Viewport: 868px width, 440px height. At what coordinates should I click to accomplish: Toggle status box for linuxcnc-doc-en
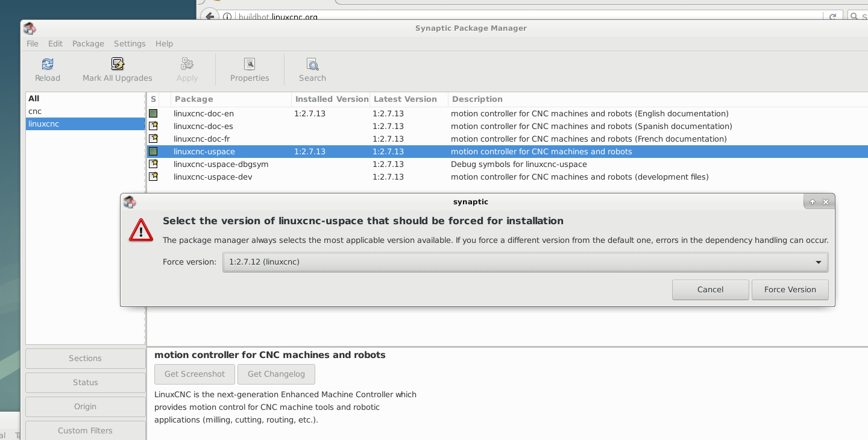point(153,113)
